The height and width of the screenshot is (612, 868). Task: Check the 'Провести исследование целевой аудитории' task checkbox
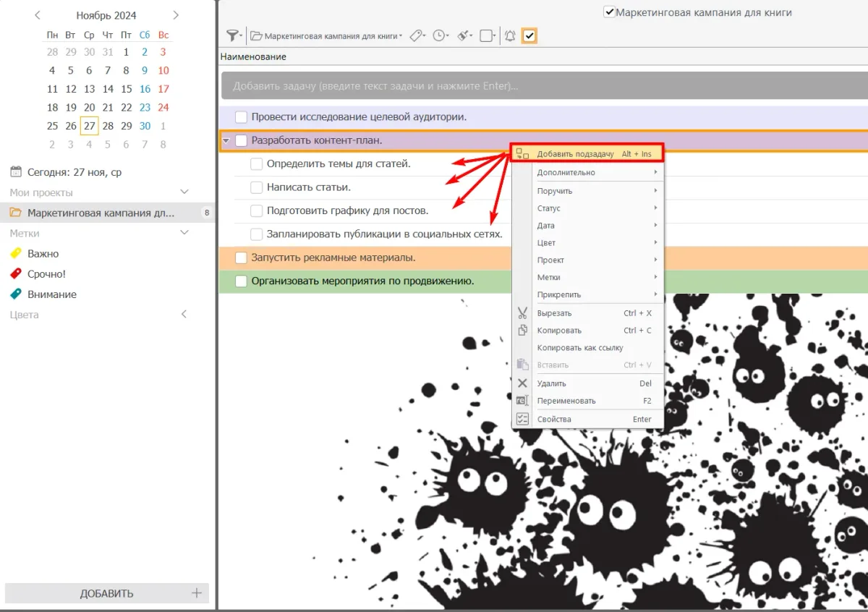pyautogui.click(x=242, y=117)
